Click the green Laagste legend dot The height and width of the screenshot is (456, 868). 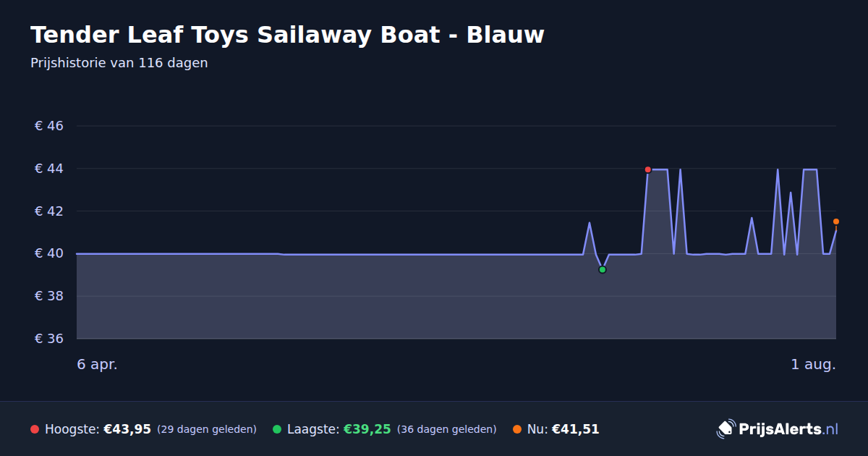tap(277, 429)
